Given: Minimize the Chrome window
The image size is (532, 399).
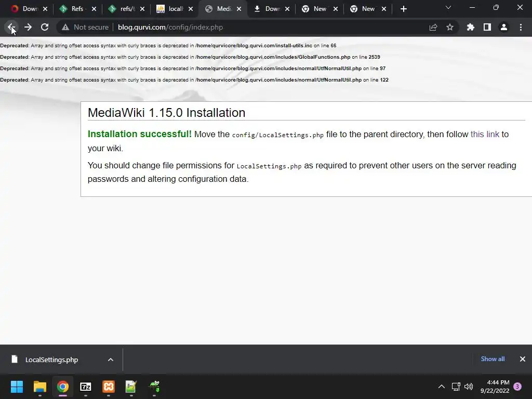Looking at the screenshot, I should (x=472, y=7).
